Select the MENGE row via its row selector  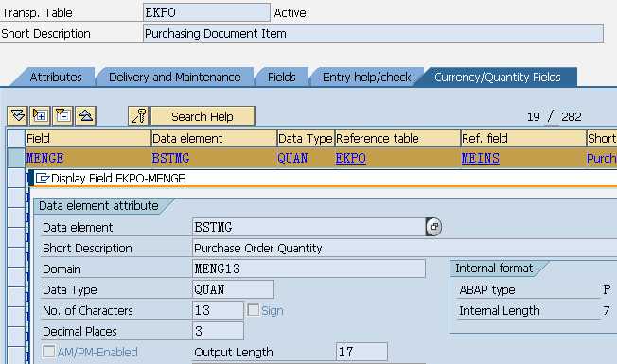[x=16, y=159]
